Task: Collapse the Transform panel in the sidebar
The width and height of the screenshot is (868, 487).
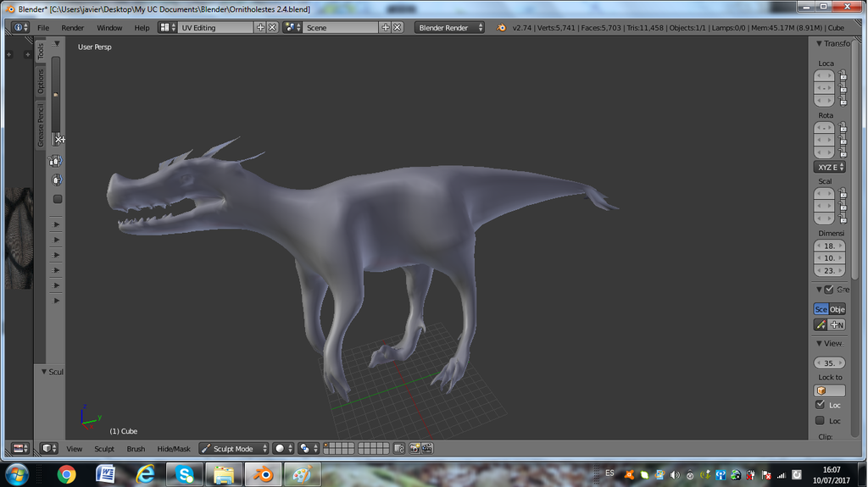Action: (x=819, y=43)
